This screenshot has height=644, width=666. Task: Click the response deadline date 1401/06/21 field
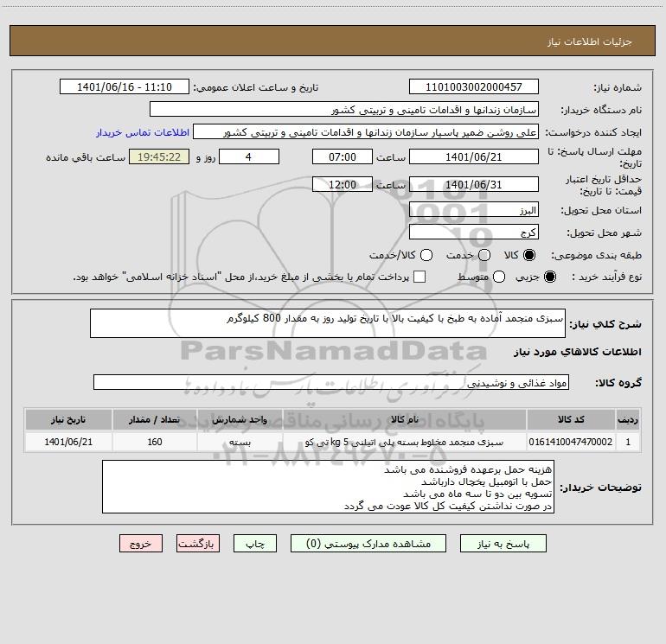pos(474,156)
